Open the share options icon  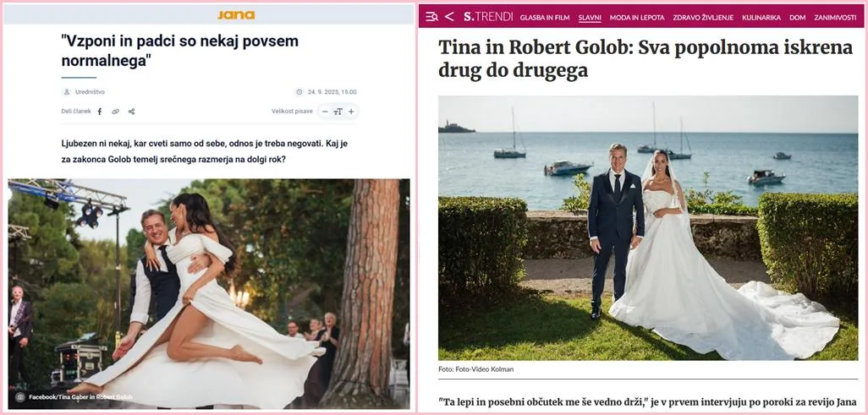(x=131, y=112)
